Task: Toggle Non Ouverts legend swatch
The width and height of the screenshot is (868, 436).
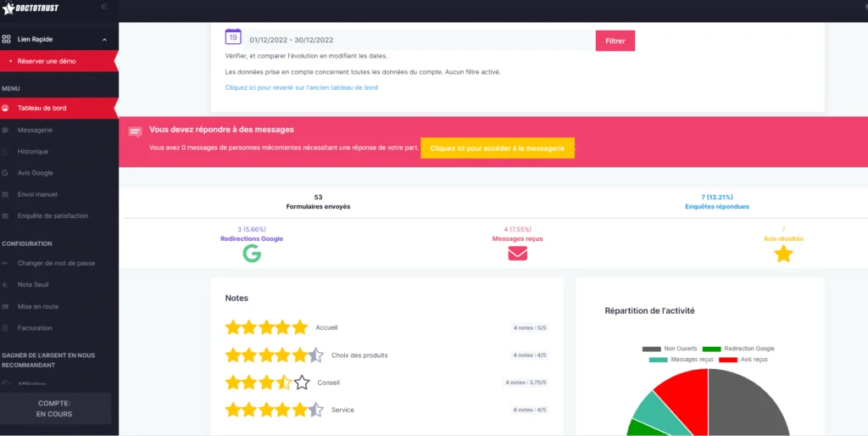Action: tap(652, 349)
